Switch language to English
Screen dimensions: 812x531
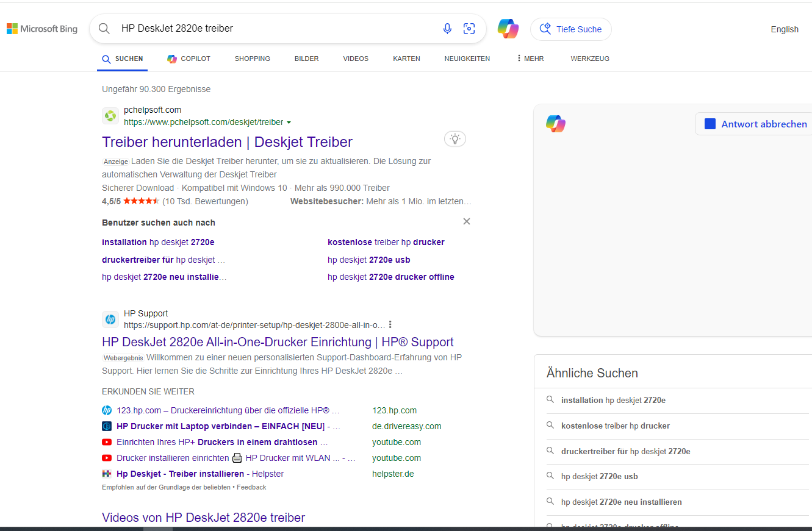785,29
